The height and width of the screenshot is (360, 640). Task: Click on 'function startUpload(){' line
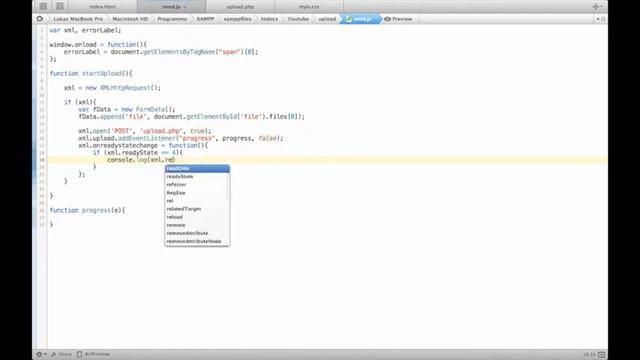click(91, 73)
